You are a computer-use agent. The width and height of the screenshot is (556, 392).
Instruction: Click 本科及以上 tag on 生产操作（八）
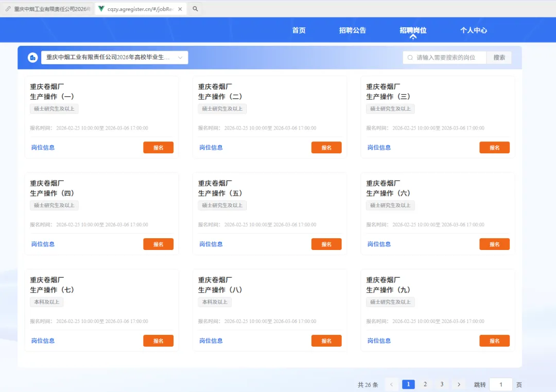[x=215, y=302]
